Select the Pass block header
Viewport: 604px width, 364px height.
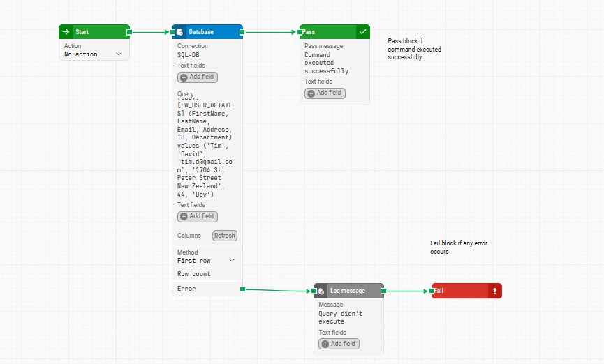click(x=334, y=32)
